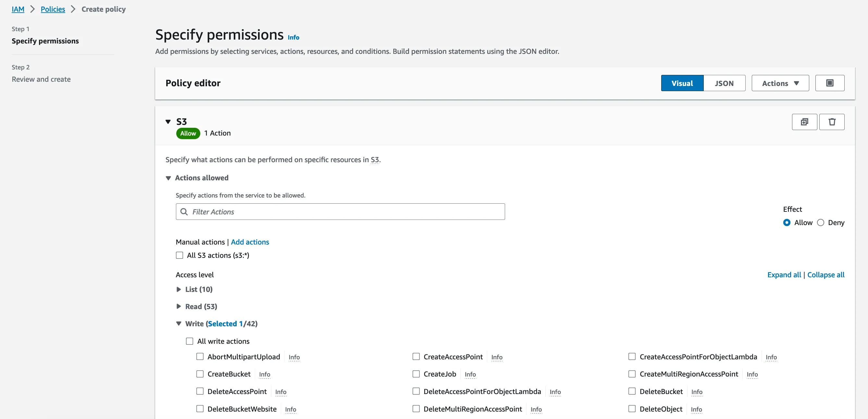
Task: Select the DeleteAccessPoint checkbox
Action: coord(200,391)
